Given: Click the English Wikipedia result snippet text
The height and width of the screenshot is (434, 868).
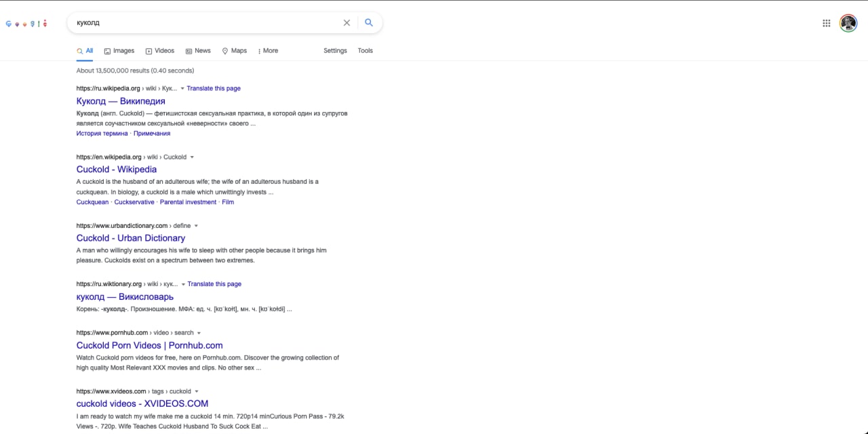Looking at the screenshot, I should [197, 186].
